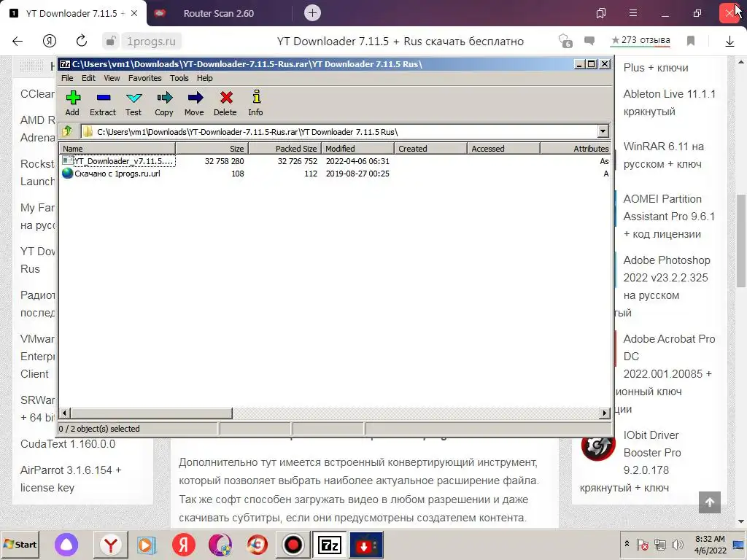Open the Help menu
Viewport: 747px width, 560px height.
tap(205, 78)
